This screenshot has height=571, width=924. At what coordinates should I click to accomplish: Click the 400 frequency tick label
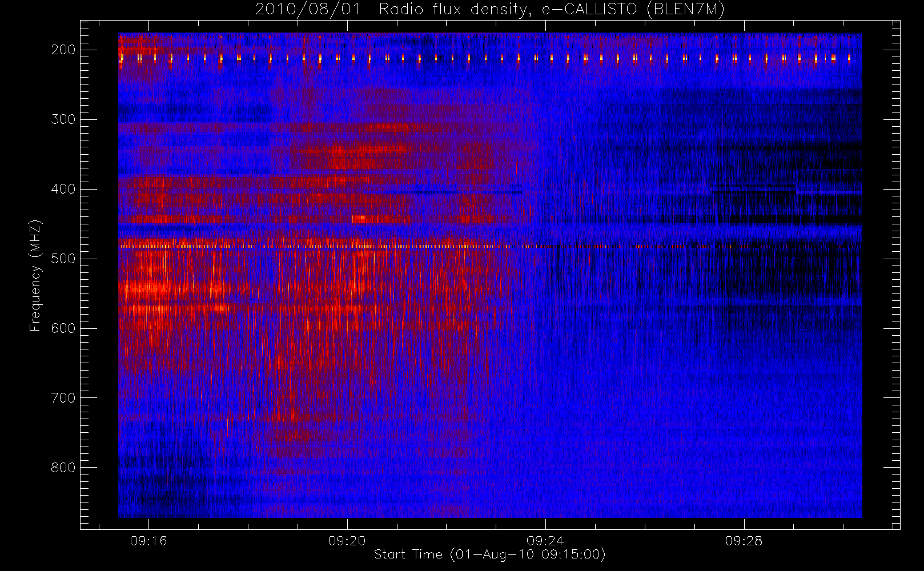63,189
